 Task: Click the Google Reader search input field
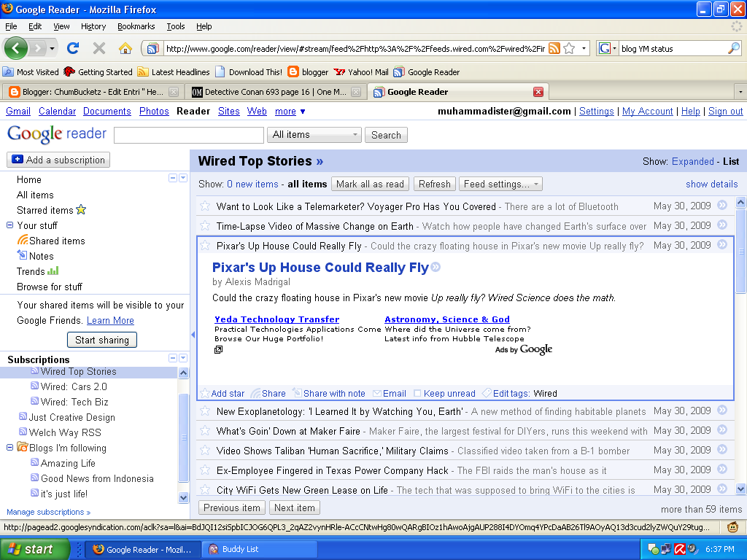point(189,135)
